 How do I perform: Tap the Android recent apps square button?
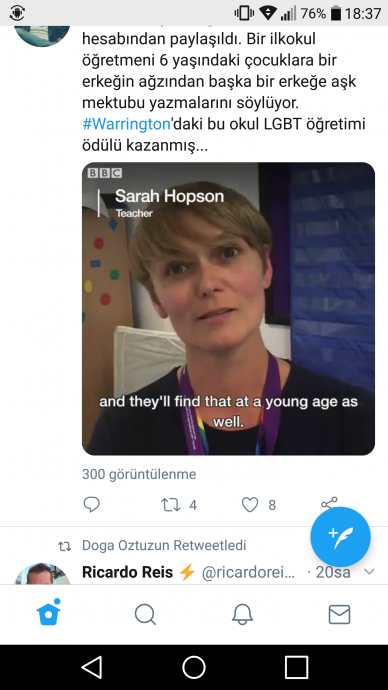coord(296,667)
